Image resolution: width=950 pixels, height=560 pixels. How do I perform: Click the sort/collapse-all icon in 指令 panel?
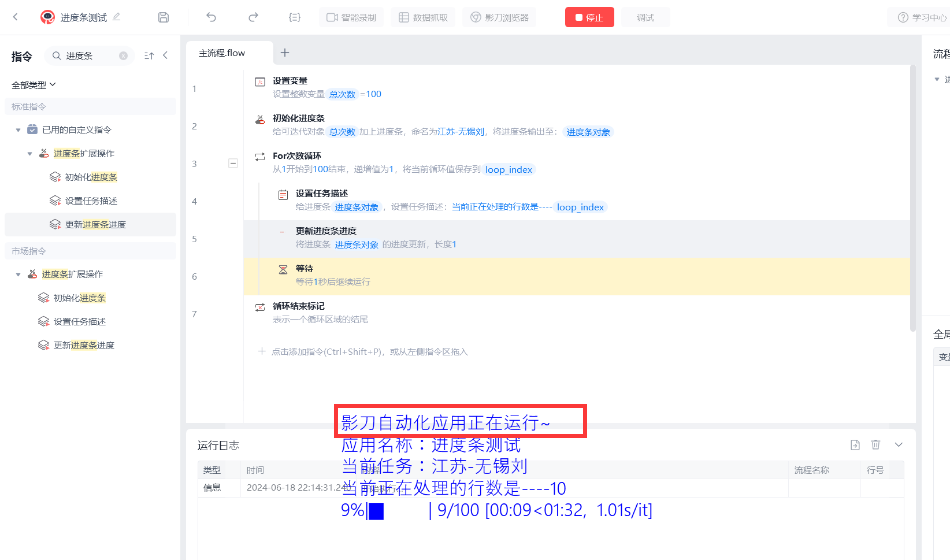click(149, 56)
